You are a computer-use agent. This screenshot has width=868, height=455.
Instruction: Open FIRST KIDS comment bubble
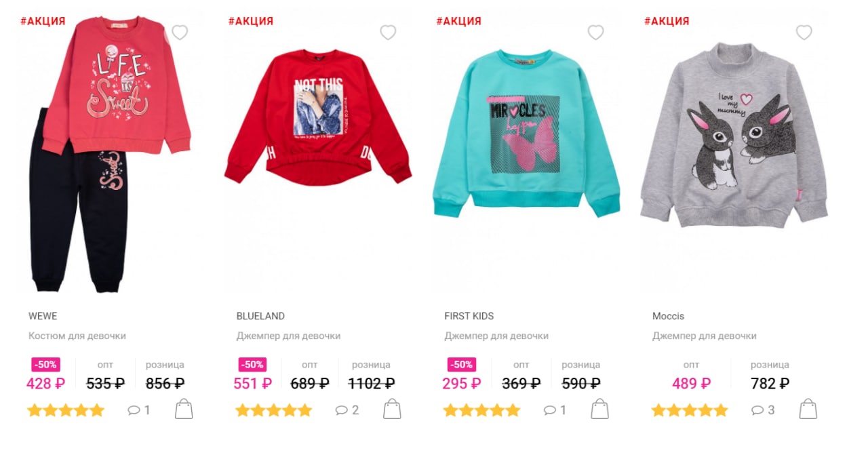pos(555,410)
